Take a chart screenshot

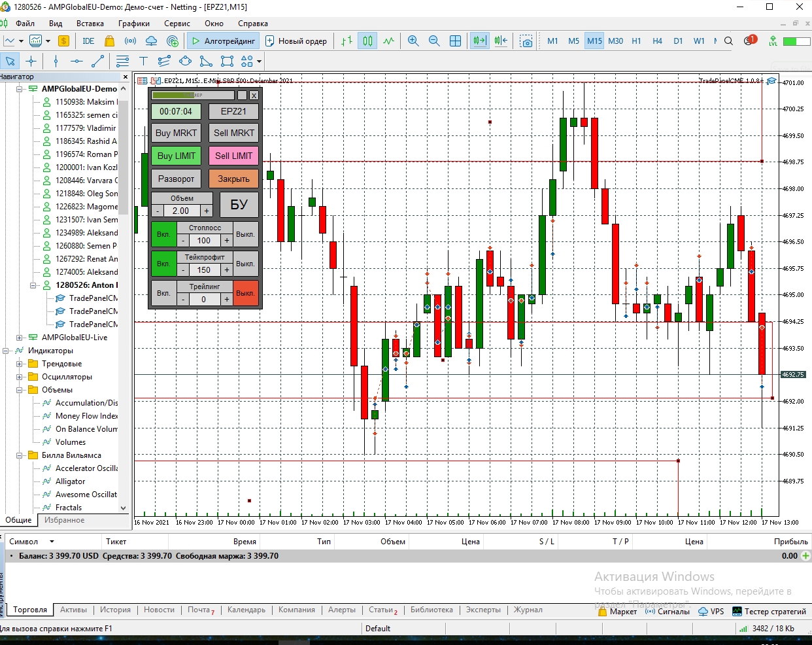click(x=526, y=41)
